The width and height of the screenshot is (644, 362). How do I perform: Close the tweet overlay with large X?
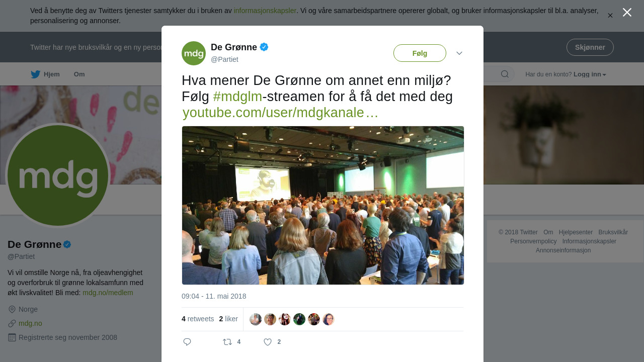627,13
